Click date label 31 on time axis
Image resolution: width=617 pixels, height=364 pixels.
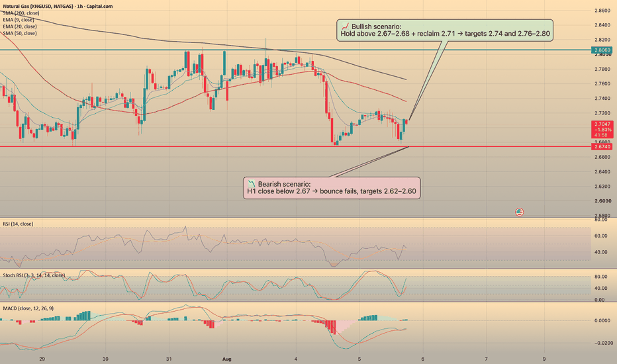click(x=169, y=359)
